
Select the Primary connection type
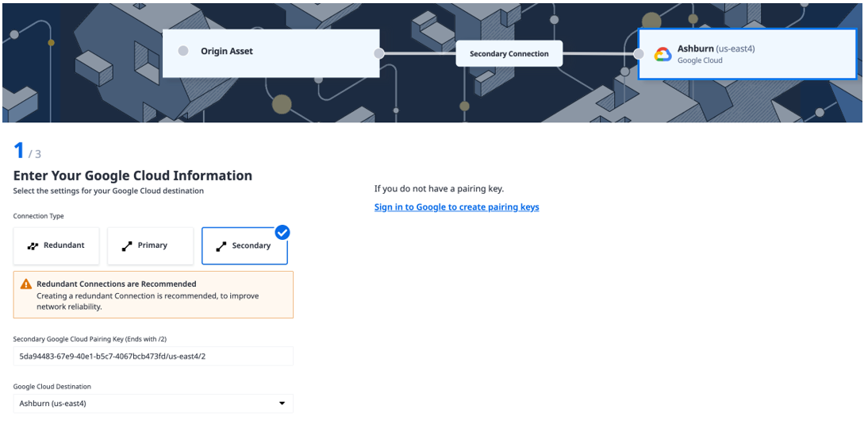[150, 245]
